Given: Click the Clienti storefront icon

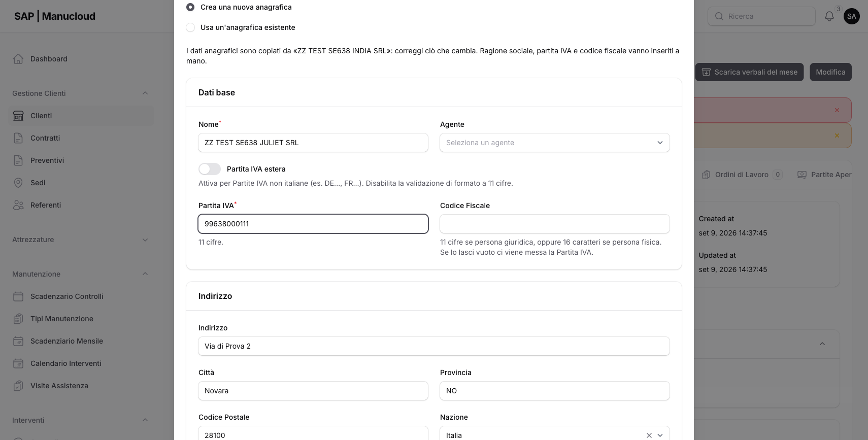Looking at the screenshot, I should point(18,116).
